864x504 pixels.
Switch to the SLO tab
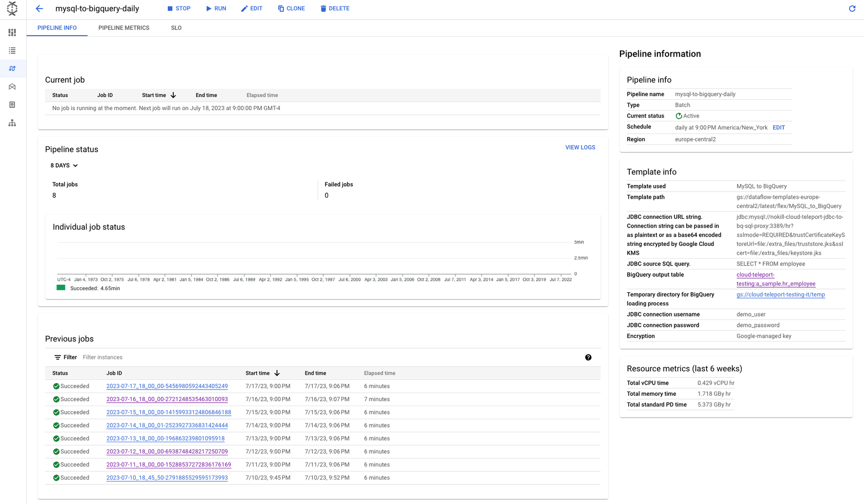tap(176, 28)
